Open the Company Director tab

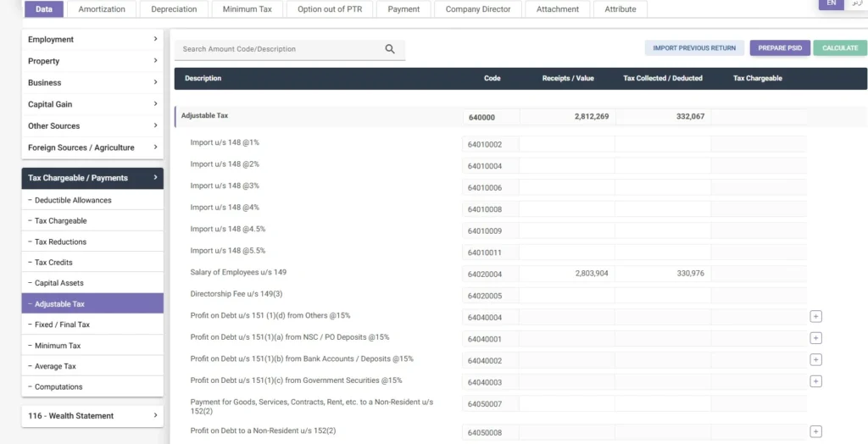click(x=478, y=8)
